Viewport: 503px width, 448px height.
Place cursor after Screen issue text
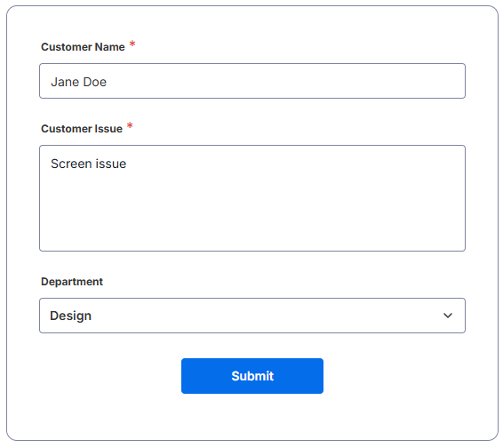(127, 164)
